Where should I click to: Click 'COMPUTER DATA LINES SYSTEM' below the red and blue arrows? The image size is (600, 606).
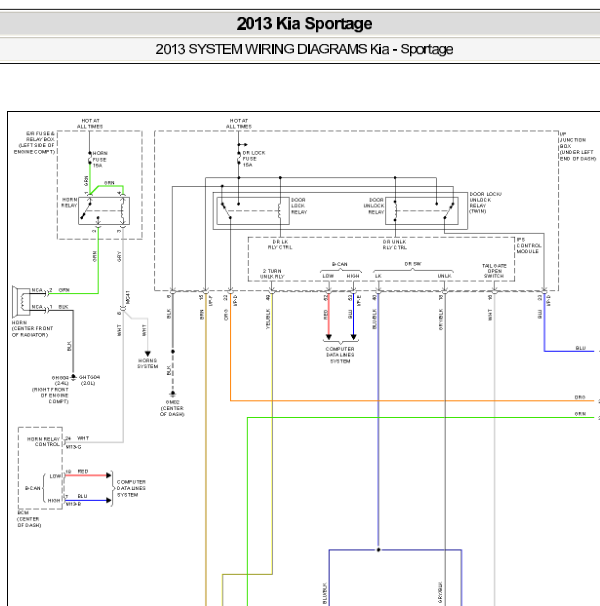(x=340, y=355)
